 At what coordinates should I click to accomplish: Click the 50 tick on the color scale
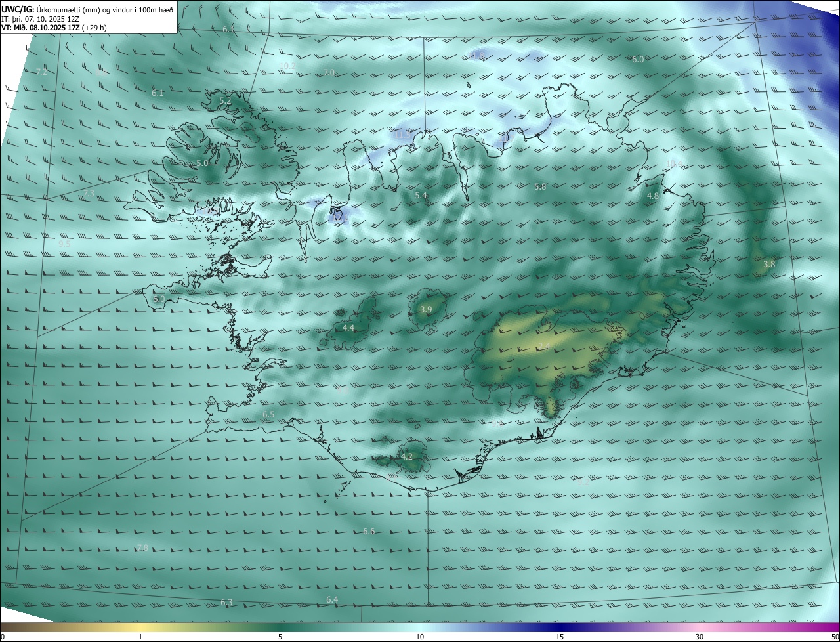click(835, 637)
